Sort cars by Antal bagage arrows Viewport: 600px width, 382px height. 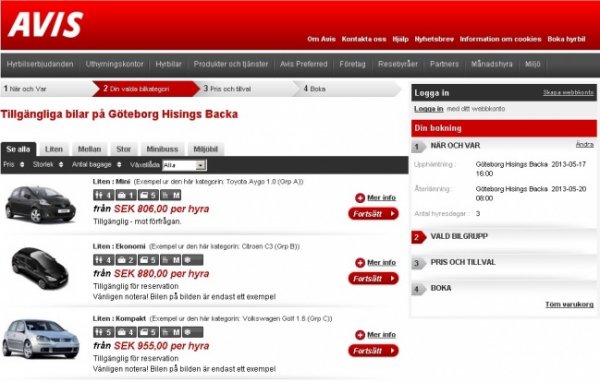click(119, 165)
